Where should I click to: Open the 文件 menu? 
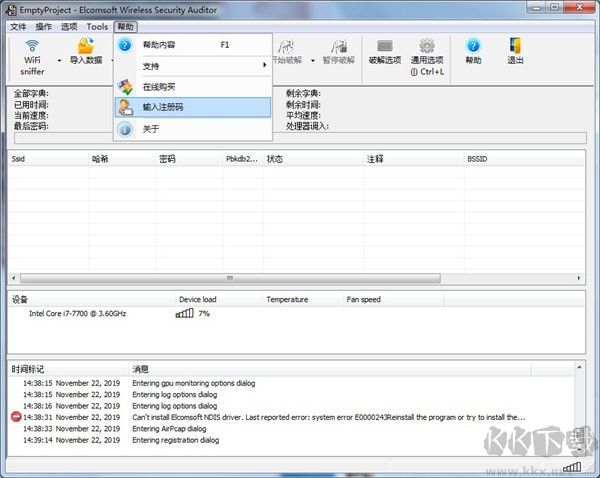pos(18,27)
